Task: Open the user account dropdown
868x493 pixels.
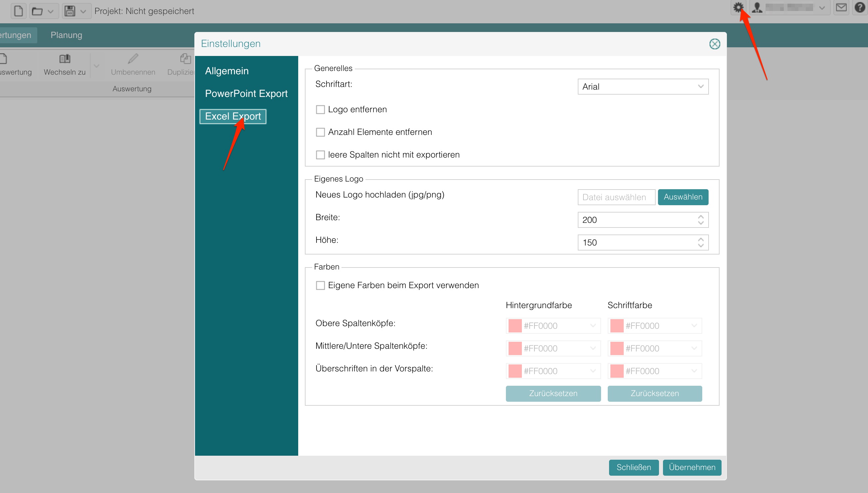Action: (822, 7)
